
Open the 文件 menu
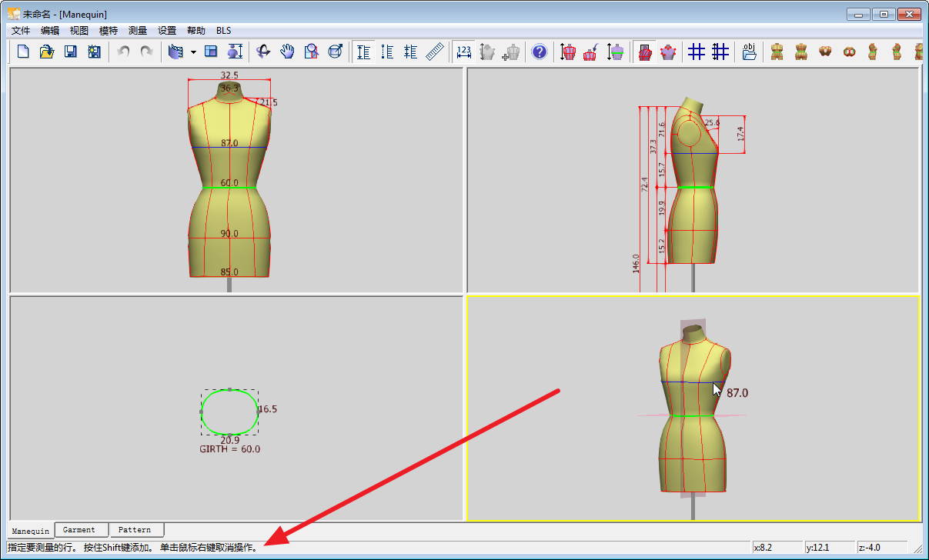[21, 31]
